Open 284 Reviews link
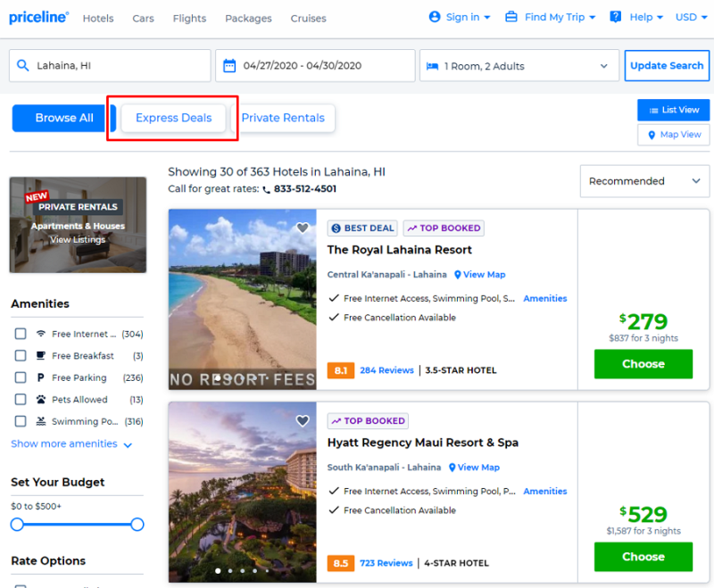 click(386, 370)
